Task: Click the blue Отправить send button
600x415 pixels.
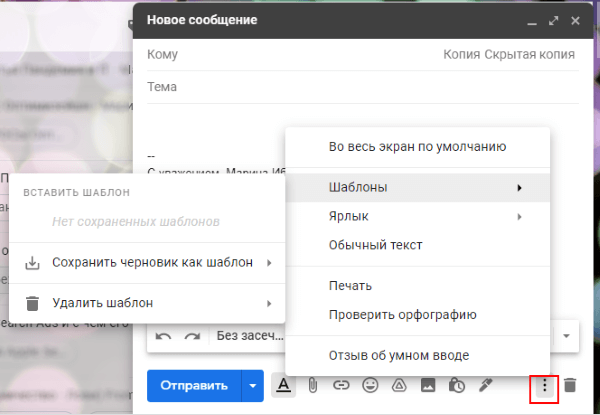Action: [194, 386]
